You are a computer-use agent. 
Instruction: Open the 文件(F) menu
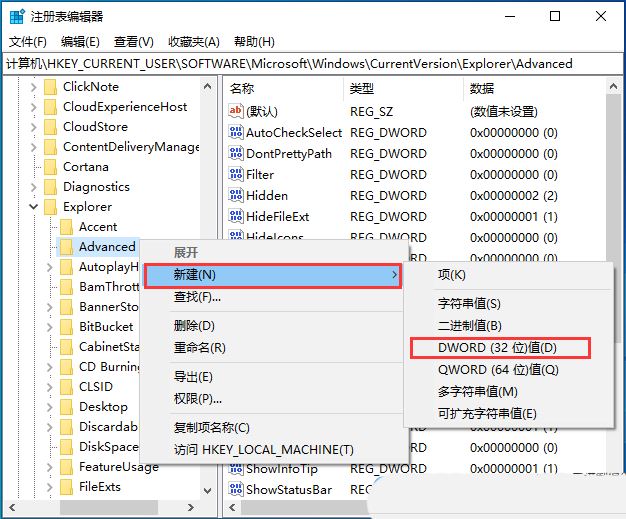(28, 41)
